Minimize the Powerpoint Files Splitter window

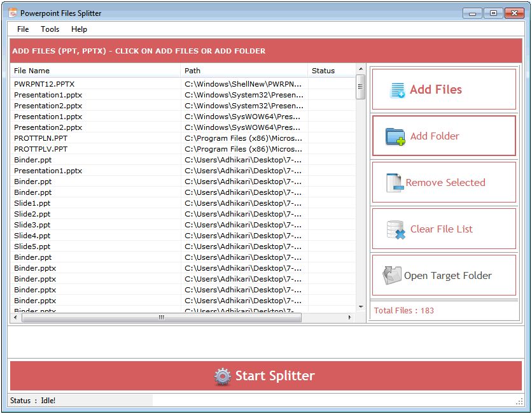[472, 13]
